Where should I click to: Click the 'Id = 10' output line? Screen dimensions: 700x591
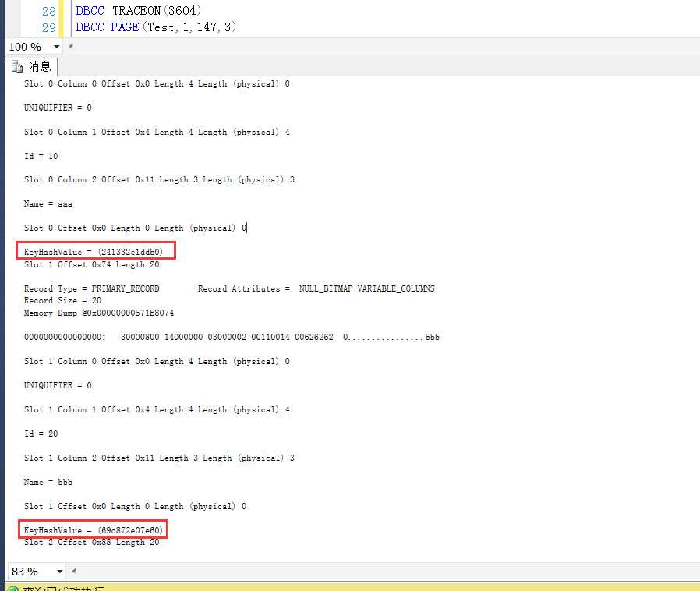pos(41,156)
